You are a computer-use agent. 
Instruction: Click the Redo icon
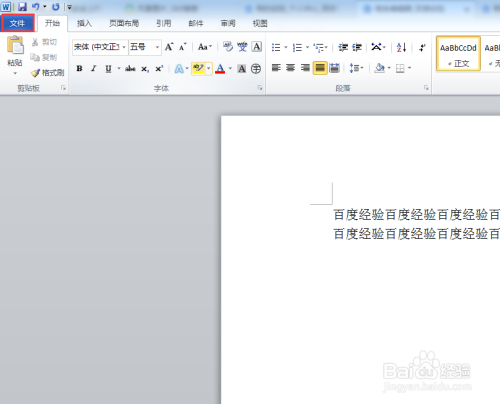click(56, 7)
